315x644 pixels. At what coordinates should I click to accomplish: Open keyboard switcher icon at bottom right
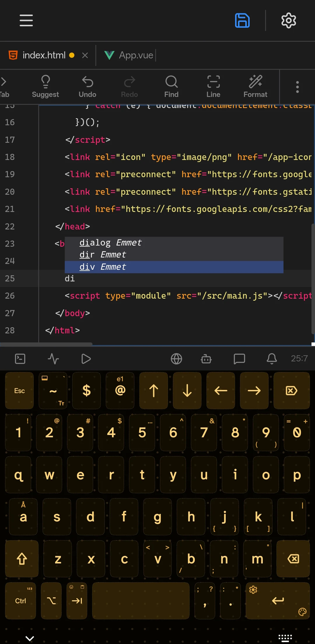(285, 638)
